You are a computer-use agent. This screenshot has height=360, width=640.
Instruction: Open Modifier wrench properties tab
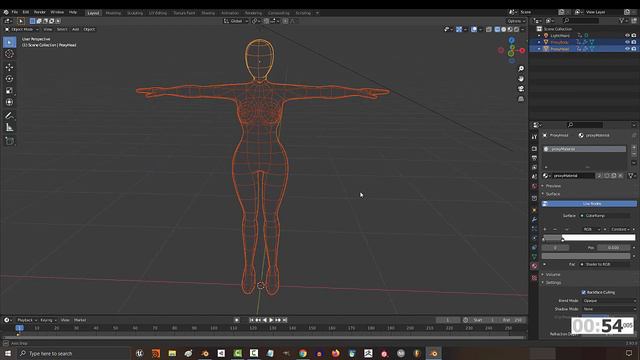point(534,220)
